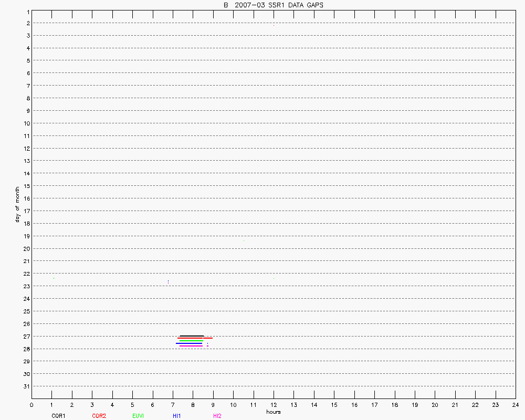Click the 'hours' x-axis label
Image resolution: width=525 pixels, height=420 pixels.
coord(273,412)
